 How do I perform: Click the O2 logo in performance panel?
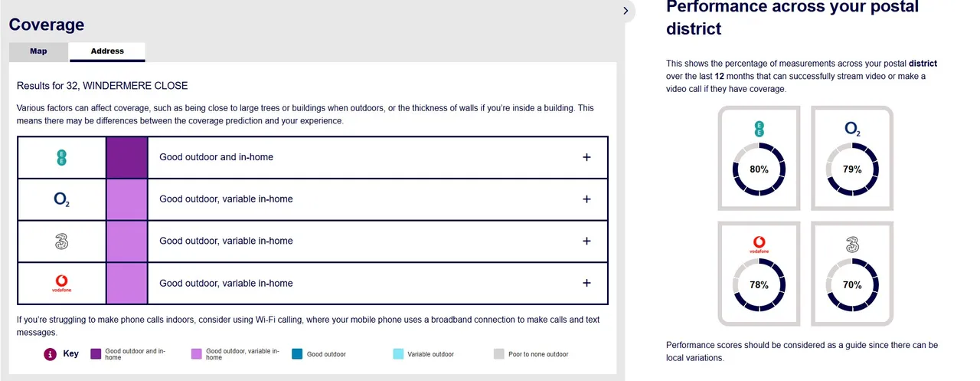tap(852, 129)
